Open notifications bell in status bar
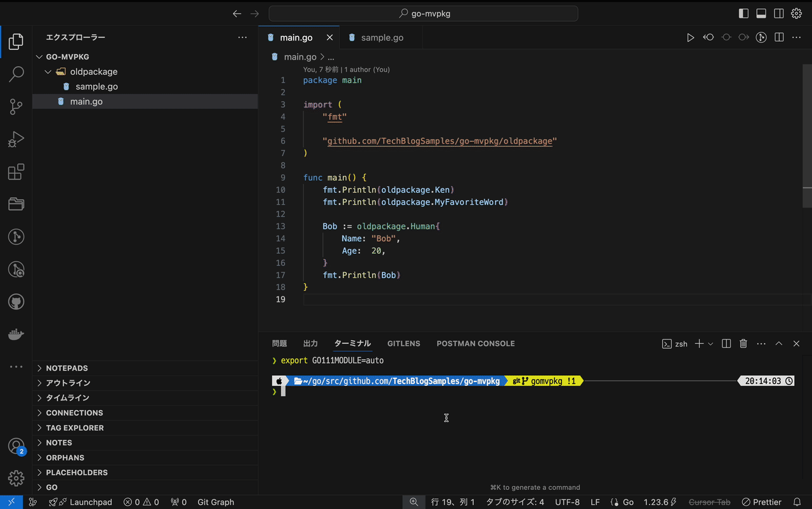Image resolution: width=812 pixels, height=509 pixels. 797,502
